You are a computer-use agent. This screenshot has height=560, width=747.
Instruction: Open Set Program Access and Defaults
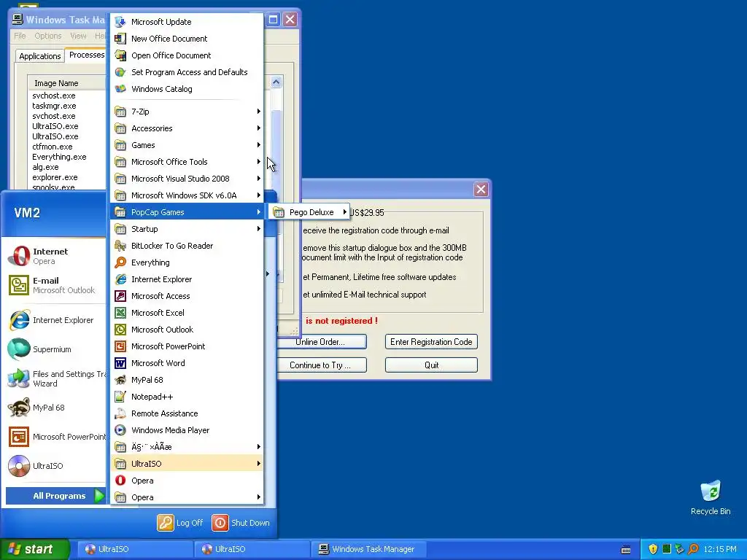point(187,72)
